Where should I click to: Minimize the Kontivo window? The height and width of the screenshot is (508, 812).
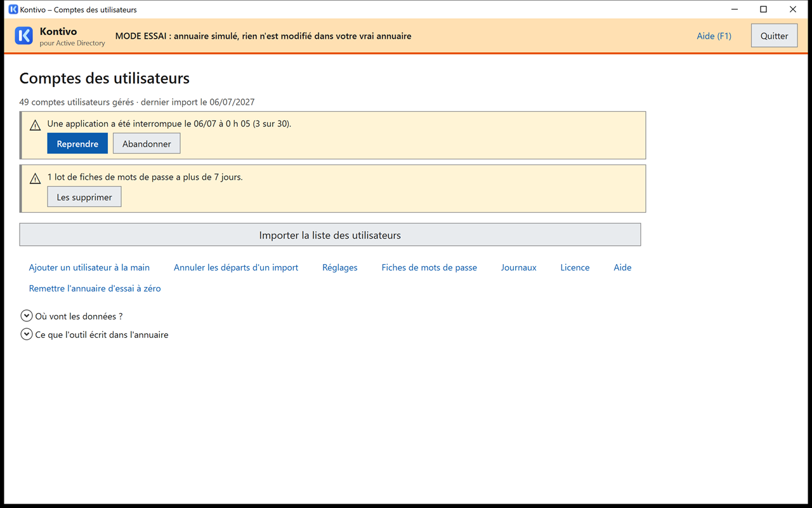(735, 10)
